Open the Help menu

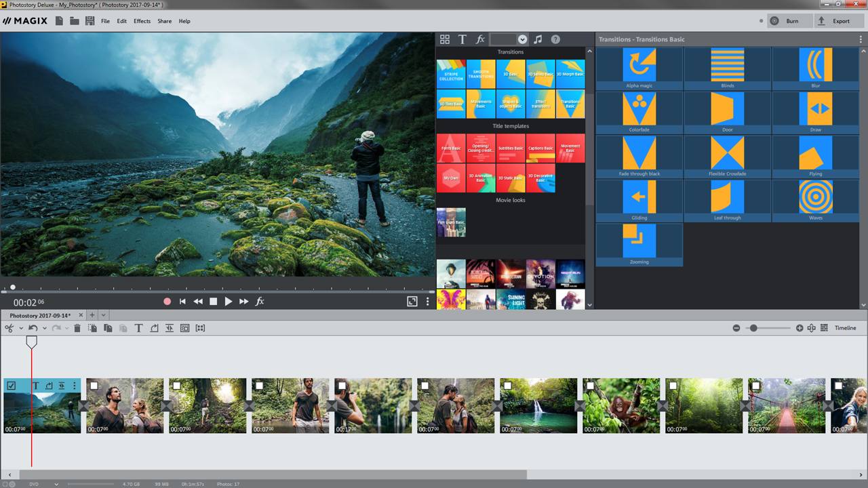point(184,21)
